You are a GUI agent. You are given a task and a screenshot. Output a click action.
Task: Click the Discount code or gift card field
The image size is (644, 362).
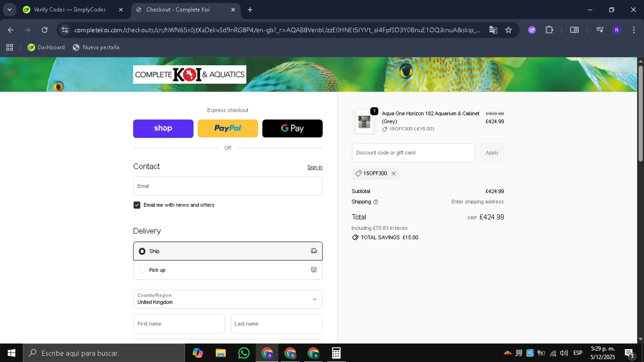click(x=413, y=153)
